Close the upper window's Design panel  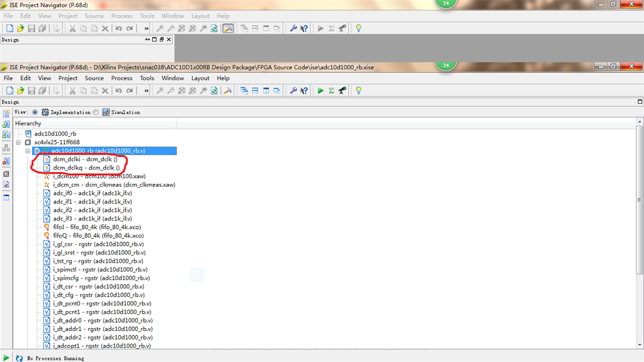click(x=169, y=39)
